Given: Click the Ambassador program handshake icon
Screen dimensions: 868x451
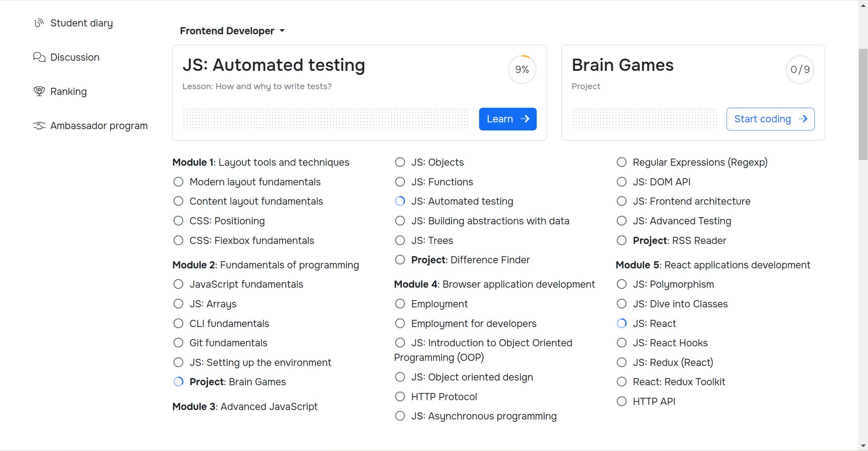Looking at the screenshot, I should [39, 125].
